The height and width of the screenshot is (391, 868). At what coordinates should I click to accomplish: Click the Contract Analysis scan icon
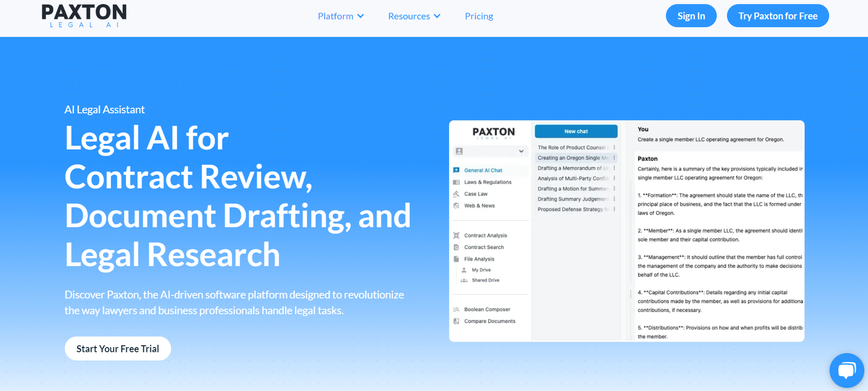click(456, 236)
